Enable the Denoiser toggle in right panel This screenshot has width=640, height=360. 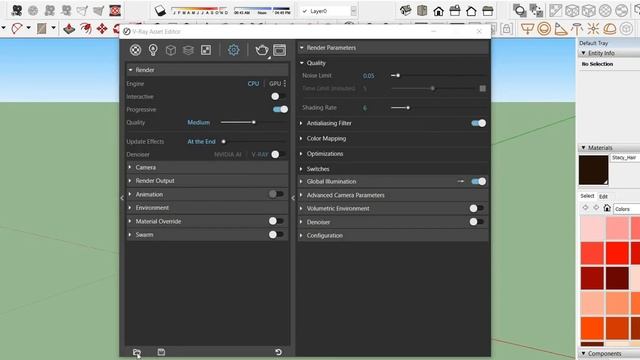click(x=476, y=222)
